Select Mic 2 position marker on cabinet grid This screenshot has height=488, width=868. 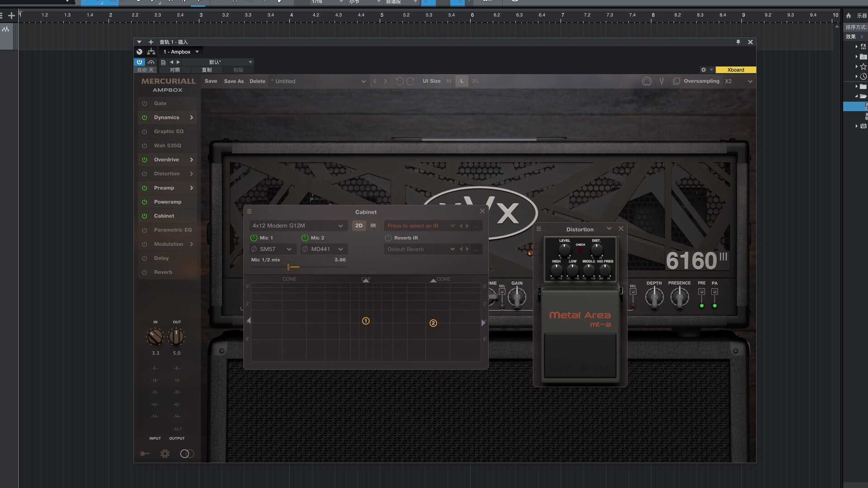click(433, 323)
